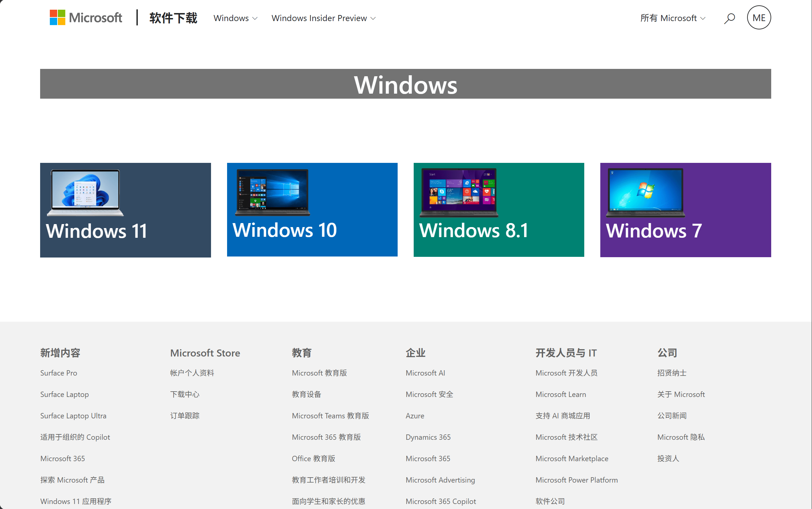Open the 订单跟踪 link
This screenshot has height=509, width=812.
coord(185,416)
